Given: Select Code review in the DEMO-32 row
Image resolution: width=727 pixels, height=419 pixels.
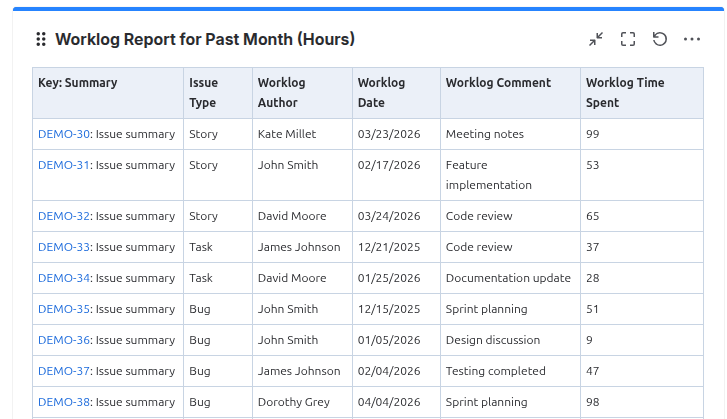Looking at the screenshot, I should [479, 216].
